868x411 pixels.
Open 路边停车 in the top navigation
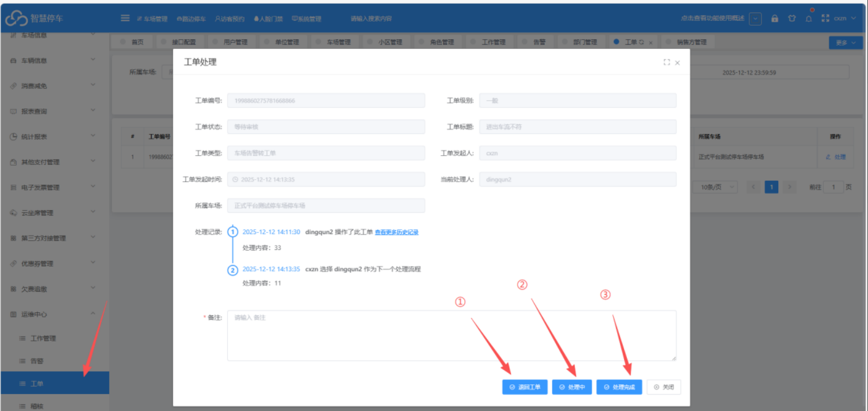click(x=191, y=19)
